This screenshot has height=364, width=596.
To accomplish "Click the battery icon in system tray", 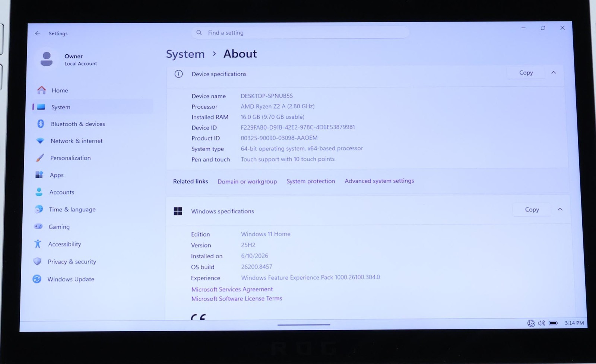I will click(x=553, y=323).
